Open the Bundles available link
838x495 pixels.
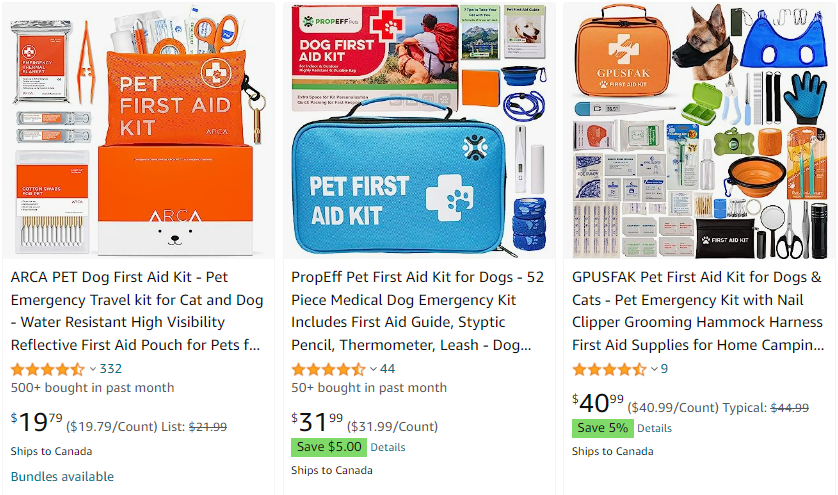tap(63, 476)
